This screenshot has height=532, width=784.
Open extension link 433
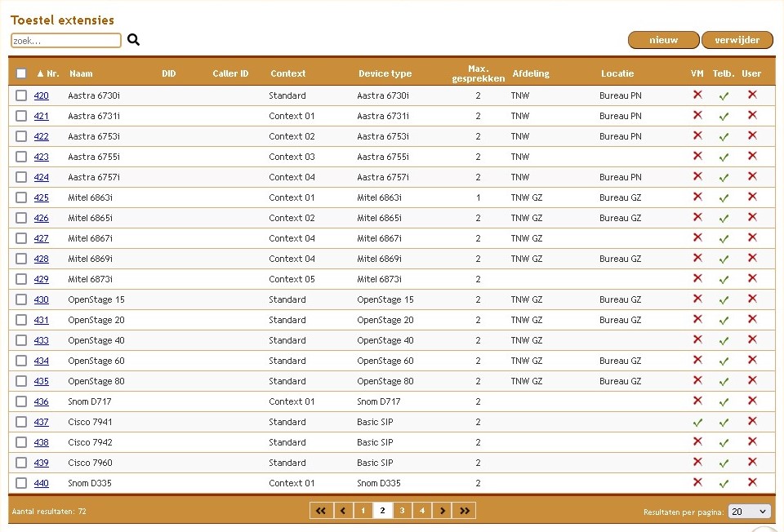[41, 340]
